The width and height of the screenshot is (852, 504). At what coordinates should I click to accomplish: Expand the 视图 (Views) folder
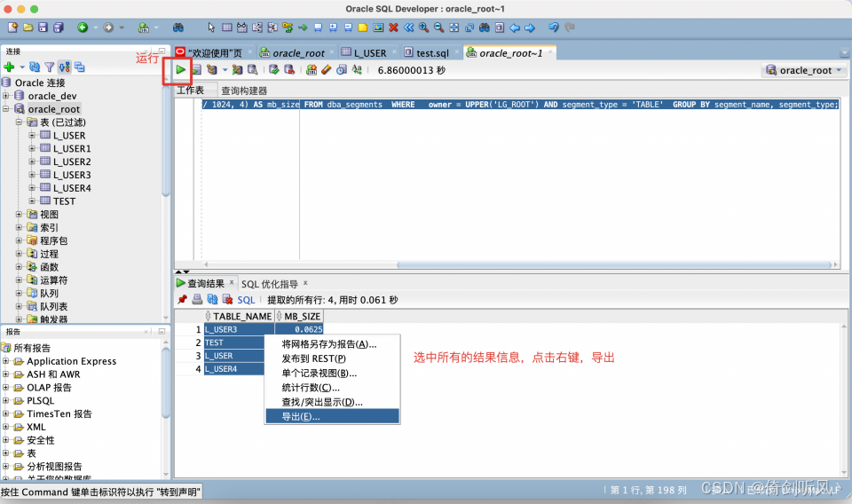click(19, 214)
